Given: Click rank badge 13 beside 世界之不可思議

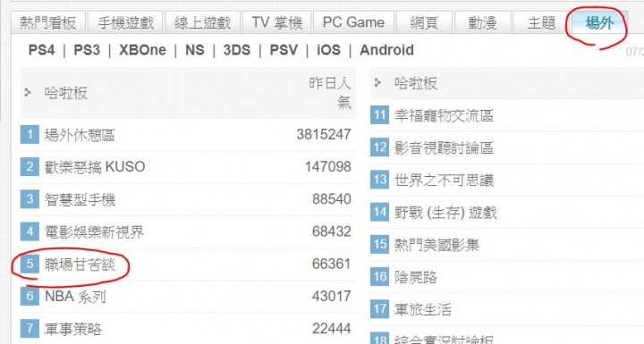Looking at the screenshot, I should click(x=379, y=180).
